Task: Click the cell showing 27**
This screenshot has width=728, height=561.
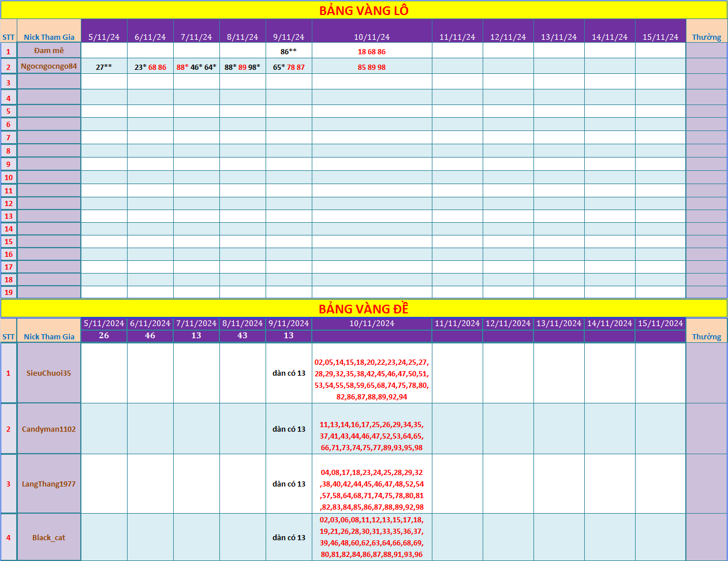Action: [104, 67]
